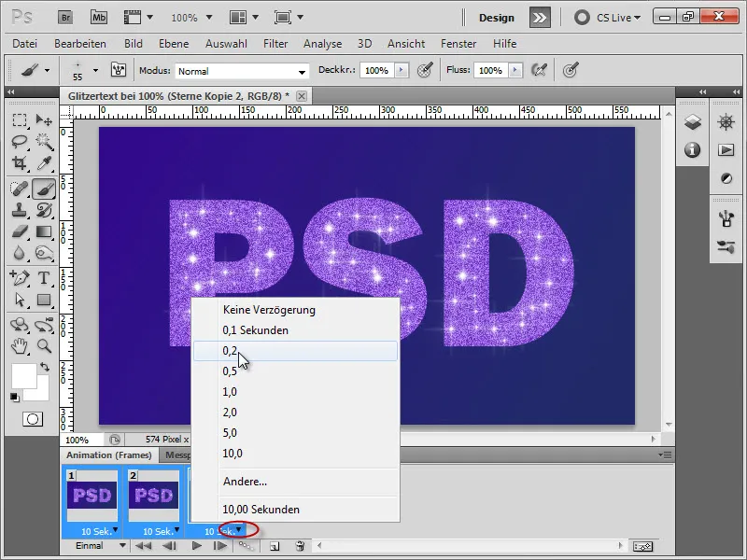Click the animation panel horizontal scrollbar
The height and width of the screenshot is (560, 747).
(x=470, y=546)
